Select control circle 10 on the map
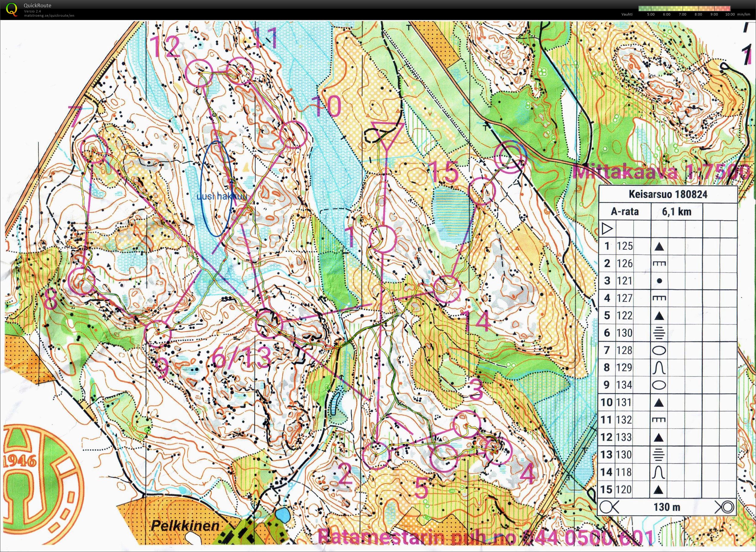The image size is (756, 552). click(293, 135)
